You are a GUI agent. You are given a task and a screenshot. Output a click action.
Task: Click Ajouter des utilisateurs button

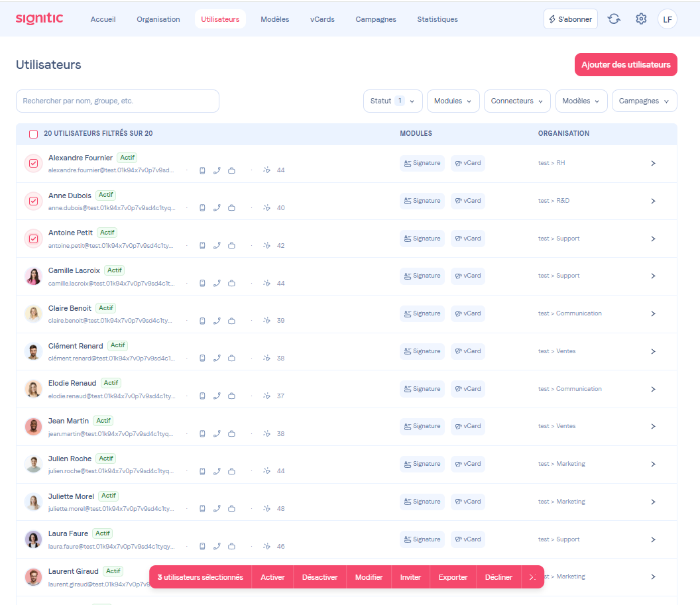(x=626, y=65)
